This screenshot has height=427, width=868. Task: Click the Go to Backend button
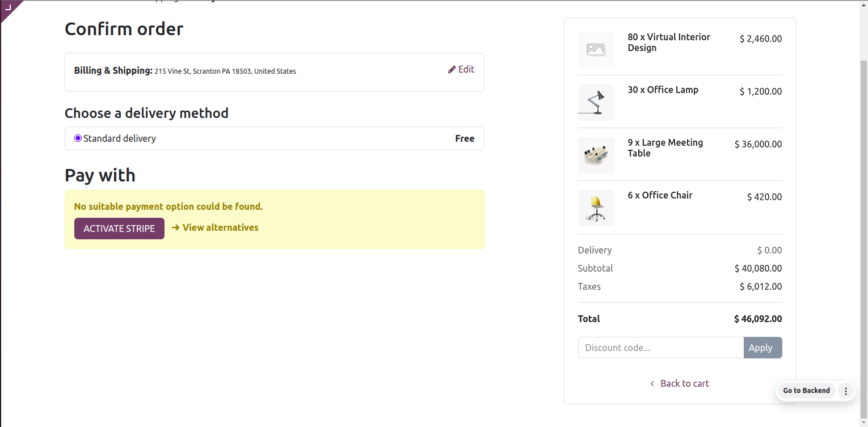(806, 391)
